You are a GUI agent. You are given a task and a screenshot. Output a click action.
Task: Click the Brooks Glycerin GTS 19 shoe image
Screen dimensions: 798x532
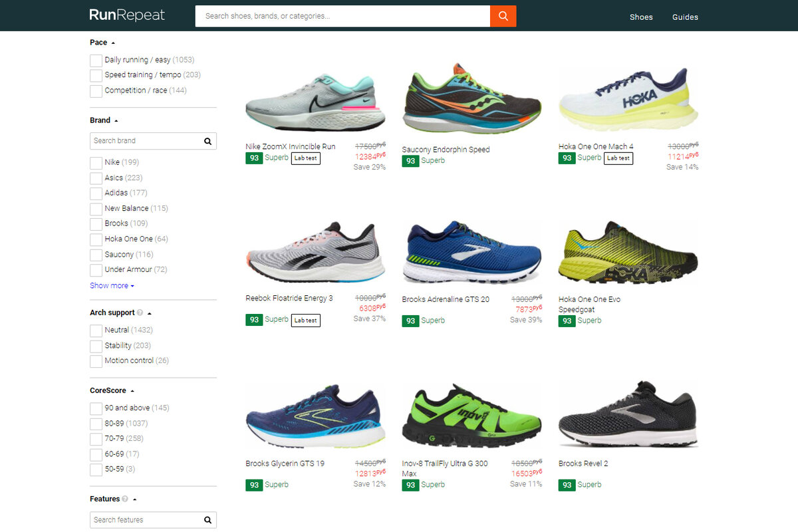pos(315,416)
